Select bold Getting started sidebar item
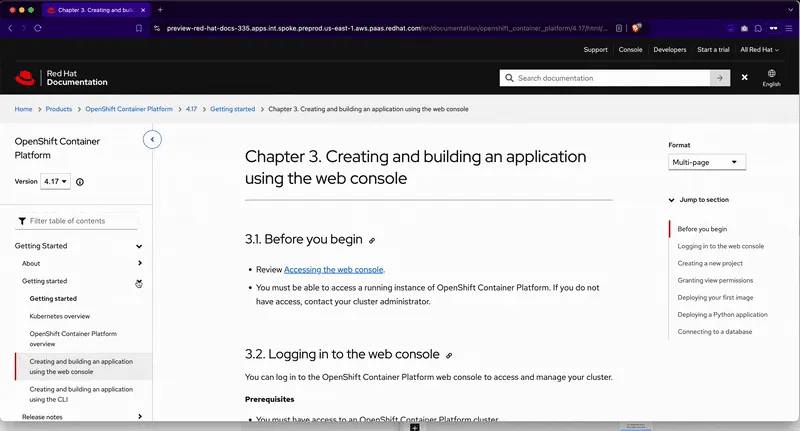The width and height of the screenshot is (800, 431). pyautogui.click(x=53, y=299)
